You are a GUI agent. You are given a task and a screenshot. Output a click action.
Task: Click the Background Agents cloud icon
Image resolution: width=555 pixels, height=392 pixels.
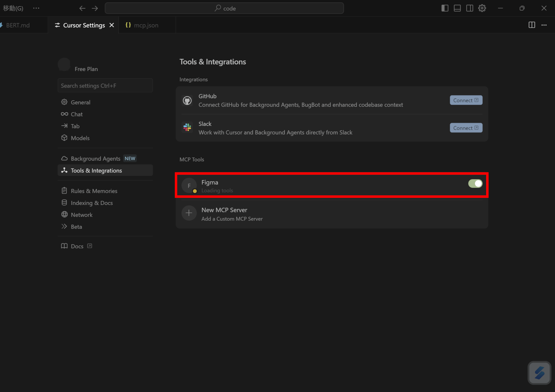pos(64,158)
